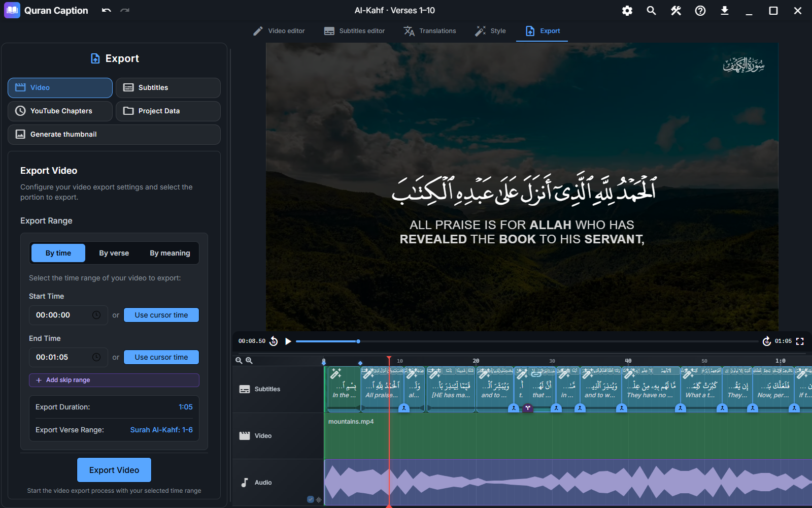
Task: Select the Video export type
Action: 60,87
